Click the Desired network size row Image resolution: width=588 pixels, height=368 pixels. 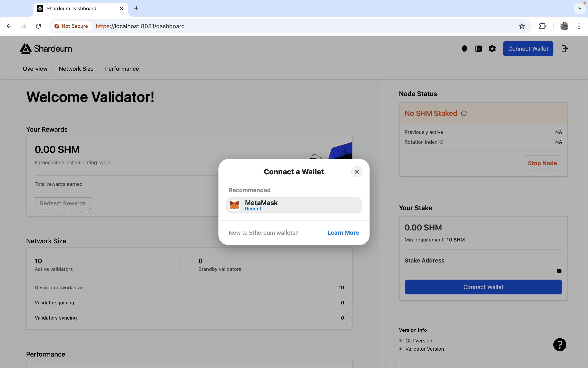[189, 287]
